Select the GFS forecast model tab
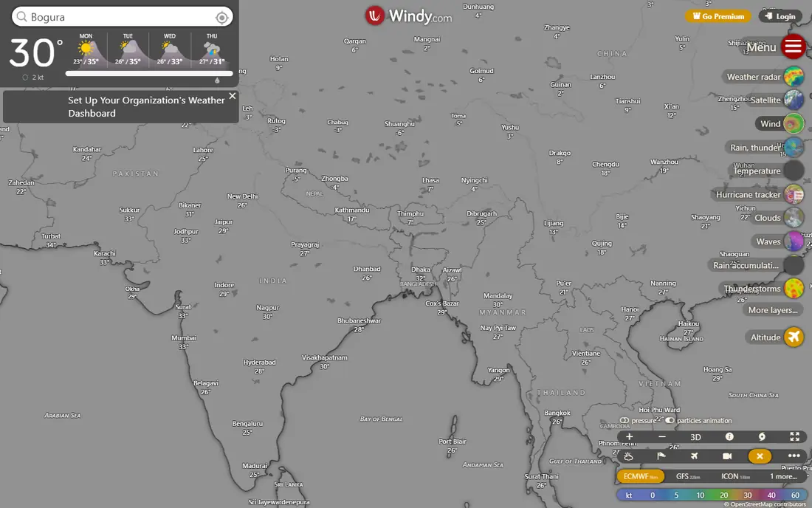The image size is (812, 508). tap(688, 476)
